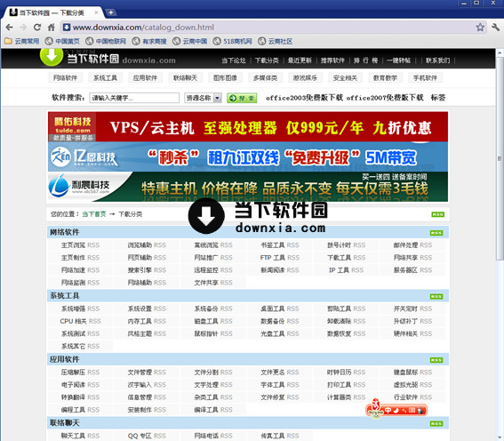Reload the page with the refresh icon
This screenshot has width=504, height=441.
37,28
